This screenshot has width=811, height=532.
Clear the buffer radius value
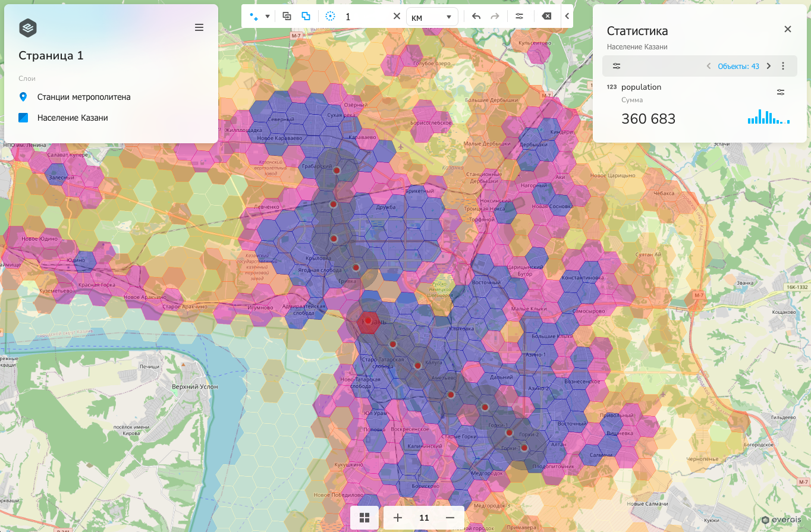pyautogui.click(x=397, y=17)
